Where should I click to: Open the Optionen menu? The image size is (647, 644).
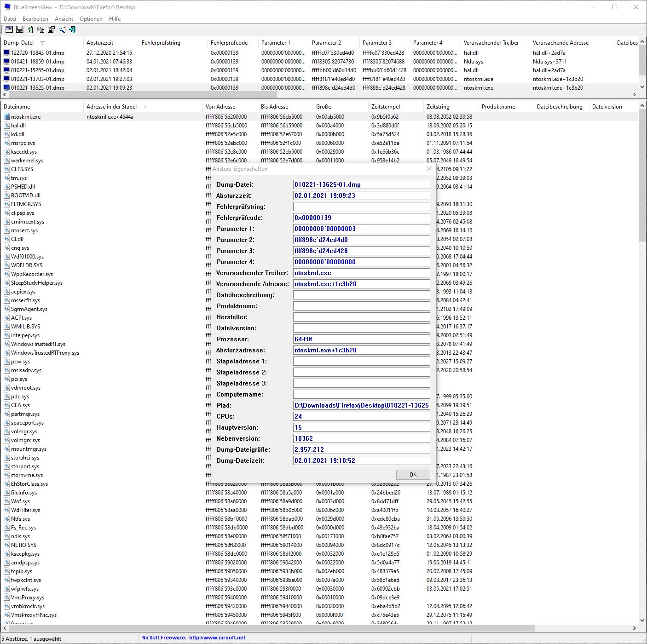point(91,19)
